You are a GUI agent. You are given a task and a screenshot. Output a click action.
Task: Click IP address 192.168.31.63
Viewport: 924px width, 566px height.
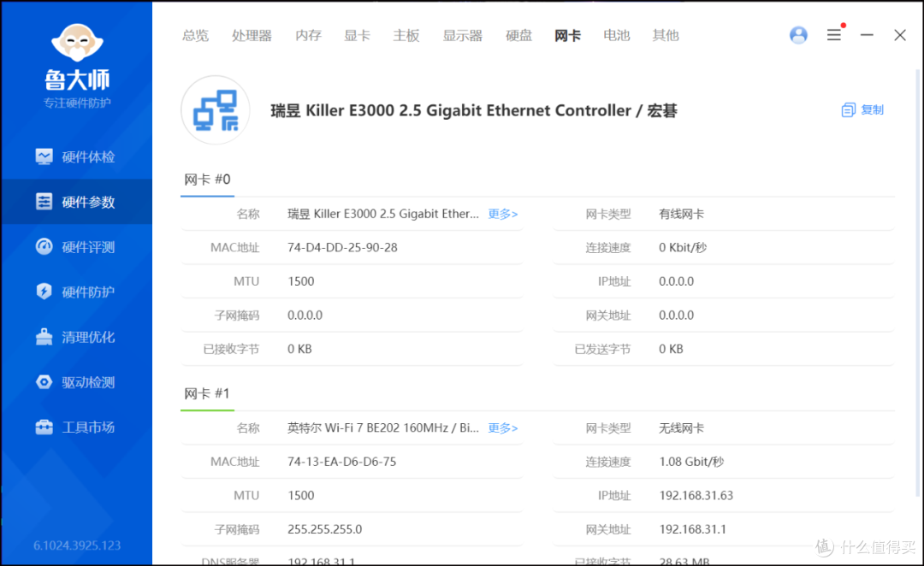coord(696,495)
